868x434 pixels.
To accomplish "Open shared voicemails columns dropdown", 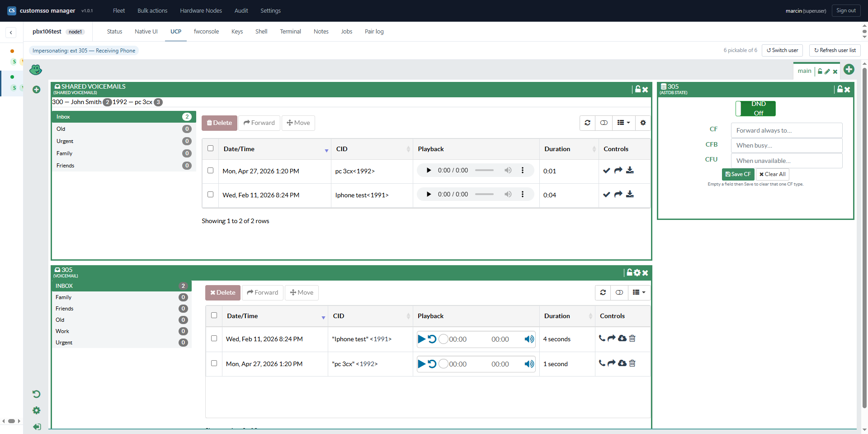I will pyautogui.click(x=623, y=123).
